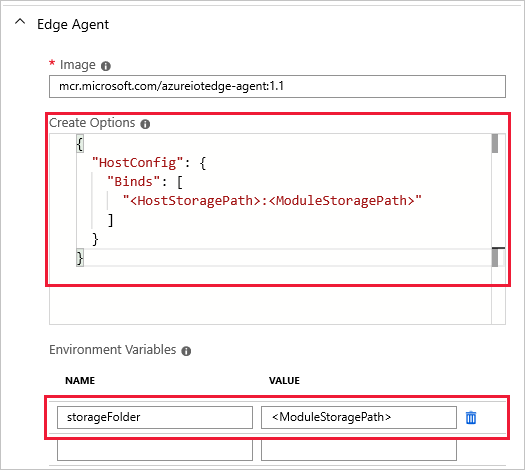Image resolution: width=525 pixels, height=470 pixels.
Task: Show the Environment Variables info icon tooltip
Action: pos(186,351)
